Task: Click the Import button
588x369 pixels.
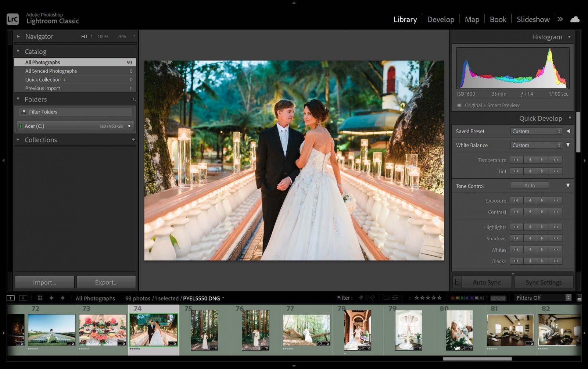Action: (44, 282)
